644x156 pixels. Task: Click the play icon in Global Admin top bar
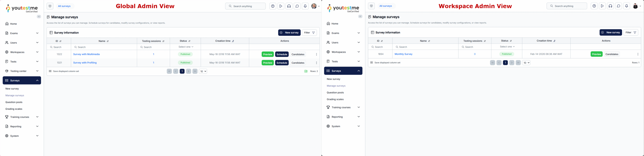click(281, 6)
